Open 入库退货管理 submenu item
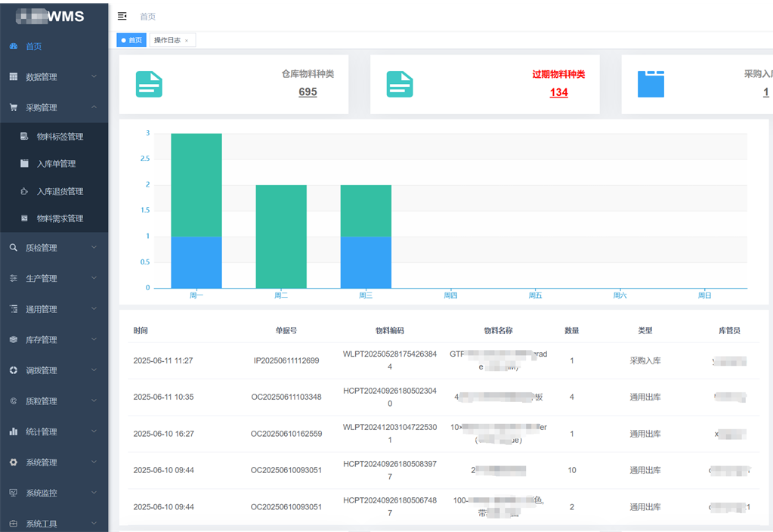The height and width of the screenshot is (532, 773). click(60, 191)
